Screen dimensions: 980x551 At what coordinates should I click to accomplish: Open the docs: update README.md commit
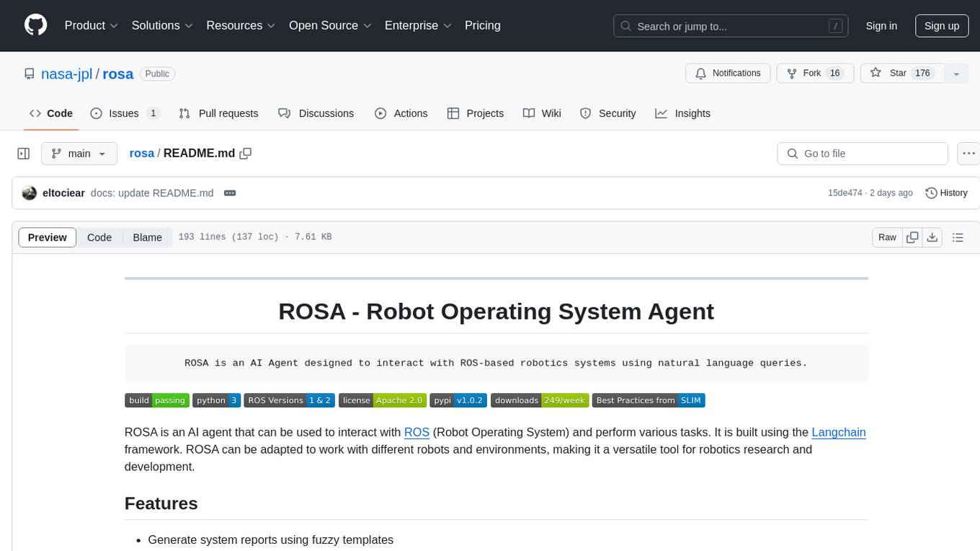click(152, 193)
